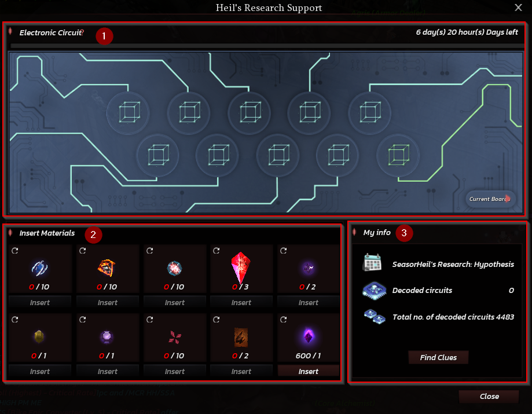
Task: Click the red question mark beside Electronic Circuit
Action: 82,32
